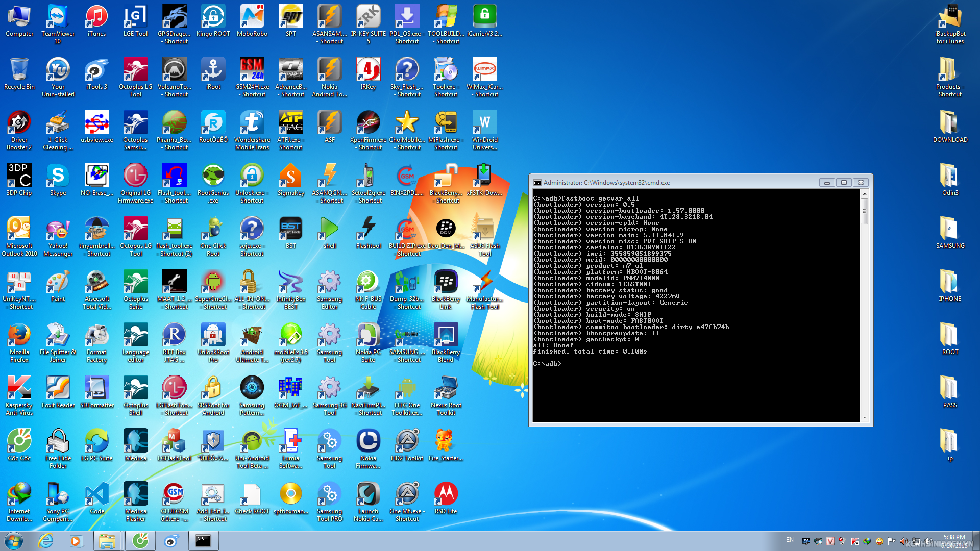Click the EN language indicator in tray
Viewport: 980px width, 551px height.
coord(790,540)
